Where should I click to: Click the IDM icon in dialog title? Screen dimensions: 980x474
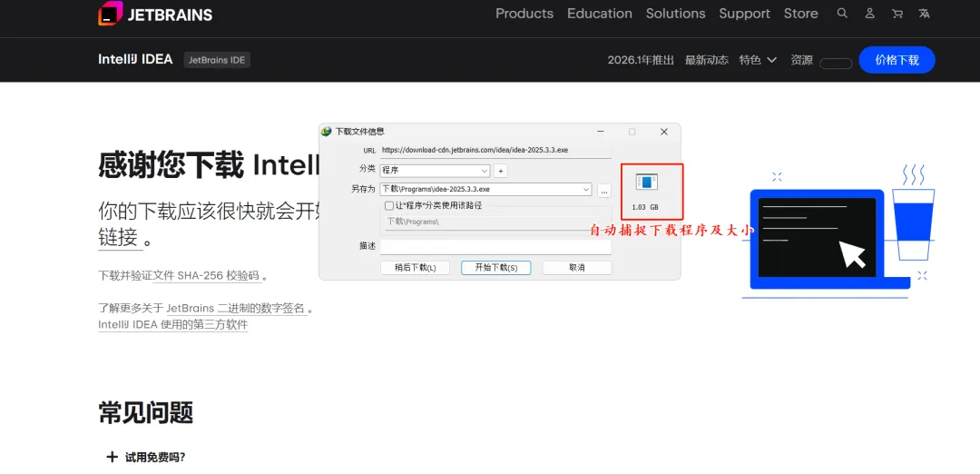tap(326, 132)
